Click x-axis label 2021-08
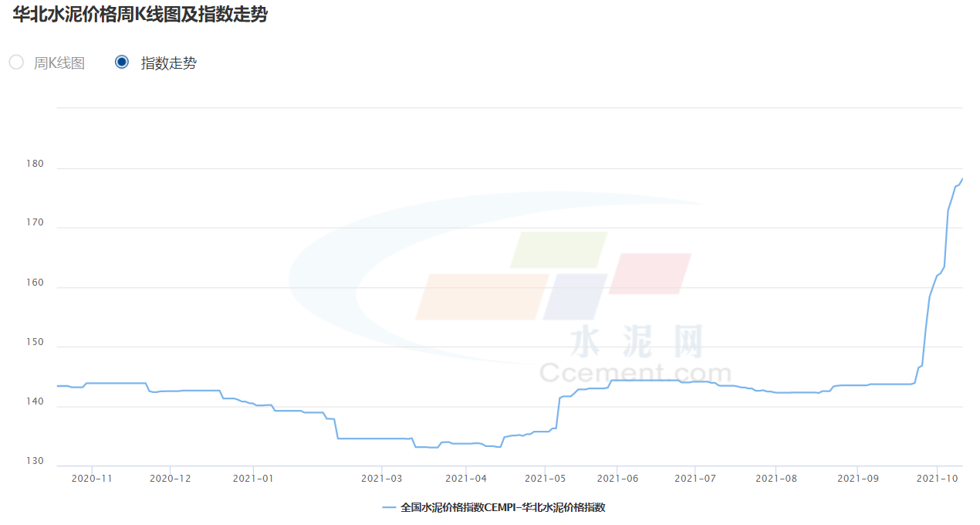Viewport: 980px width, 525px height. (776, 479)
